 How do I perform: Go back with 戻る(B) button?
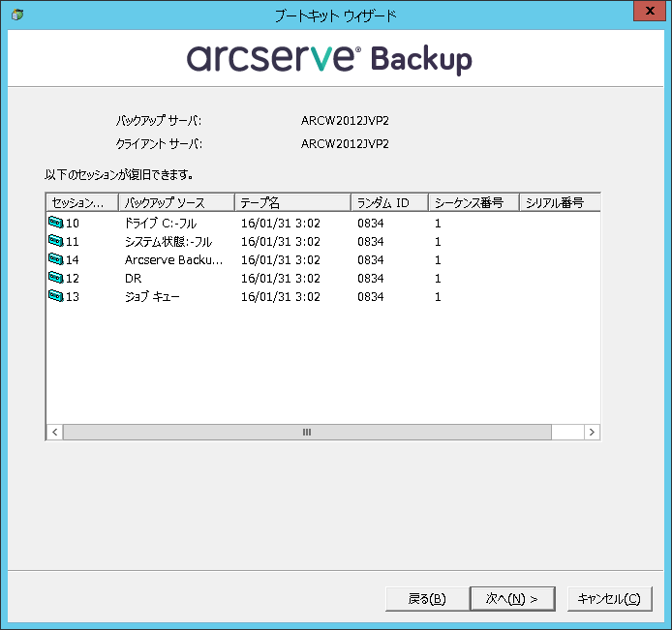tap(427, 599)
